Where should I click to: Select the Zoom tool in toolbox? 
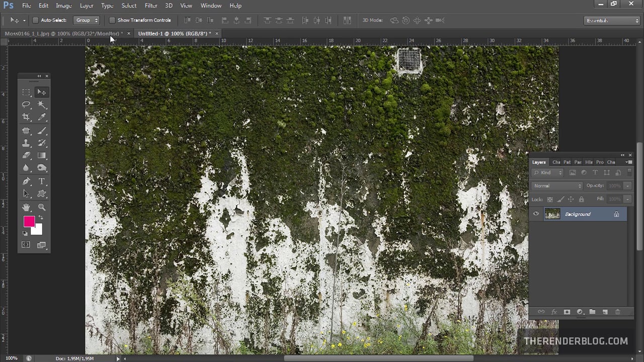42,207
